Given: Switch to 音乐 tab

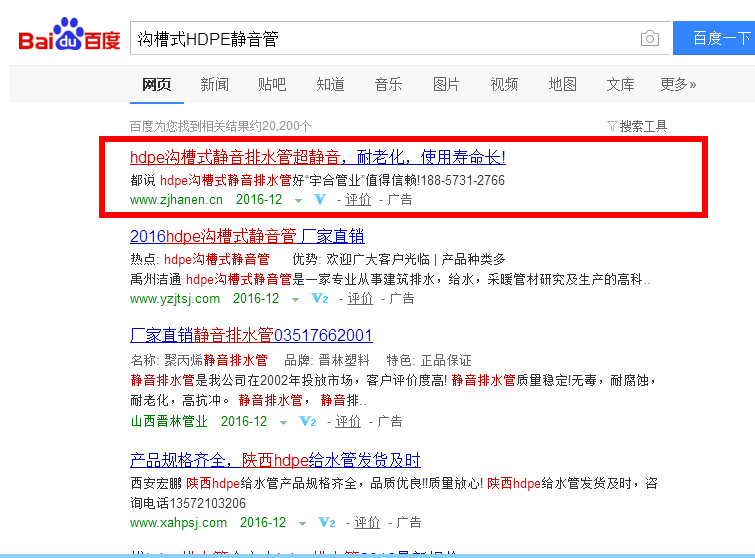Looking at the screenshot, I should [x=388, y=84].
